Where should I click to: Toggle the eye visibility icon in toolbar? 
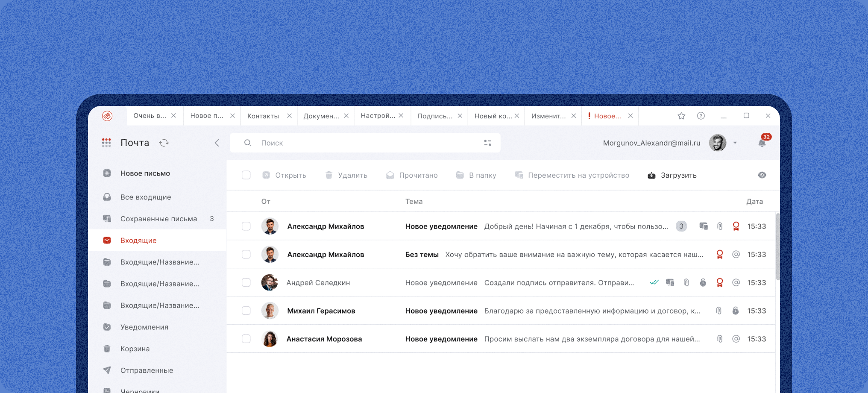tap(762, 175)
